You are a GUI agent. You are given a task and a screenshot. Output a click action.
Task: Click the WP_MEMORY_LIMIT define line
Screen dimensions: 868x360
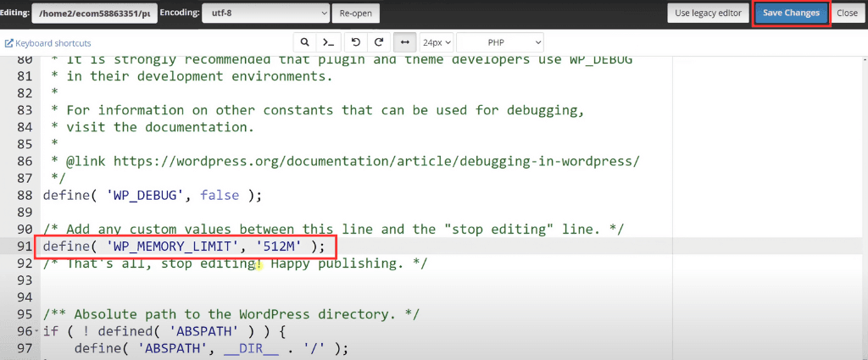(x=184, y=246)
